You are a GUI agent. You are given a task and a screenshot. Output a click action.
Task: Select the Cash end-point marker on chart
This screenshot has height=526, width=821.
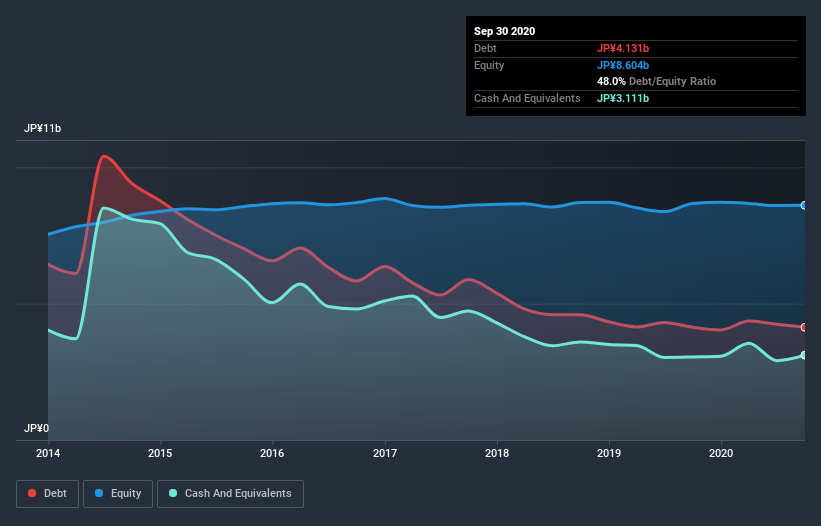coord(804,355)
